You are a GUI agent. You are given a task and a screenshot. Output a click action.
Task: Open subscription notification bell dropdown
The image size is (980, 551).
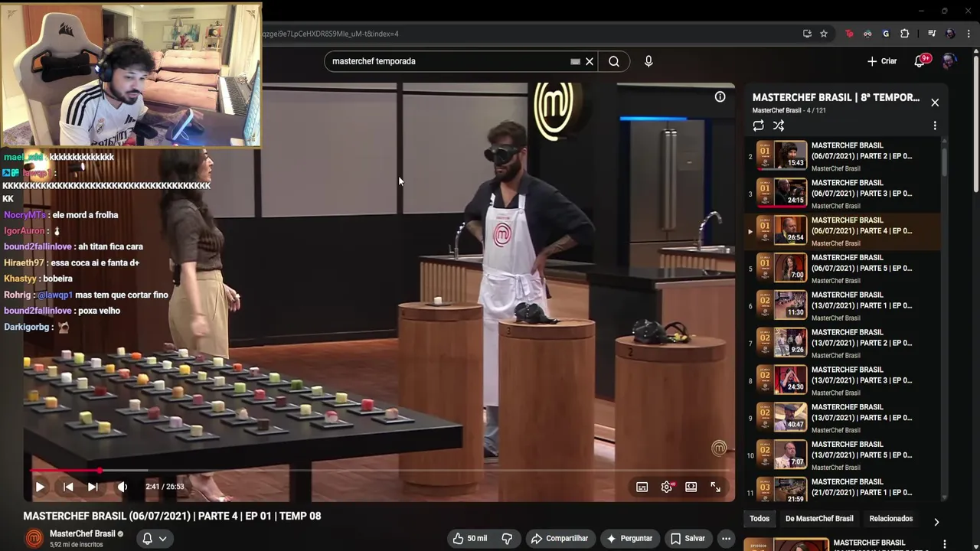point(154,539)
